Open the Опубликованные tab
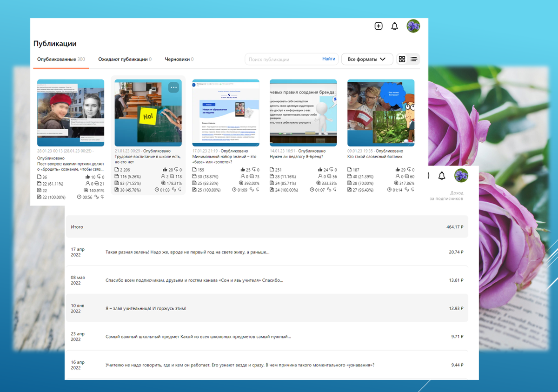Screen dimensions: 558x392 tap(61, 59)
